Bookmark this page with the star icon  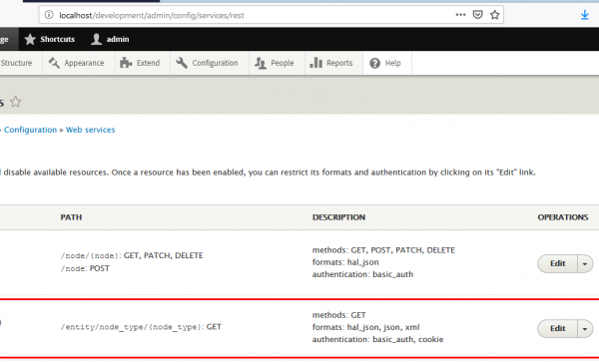tap(495, 15)
